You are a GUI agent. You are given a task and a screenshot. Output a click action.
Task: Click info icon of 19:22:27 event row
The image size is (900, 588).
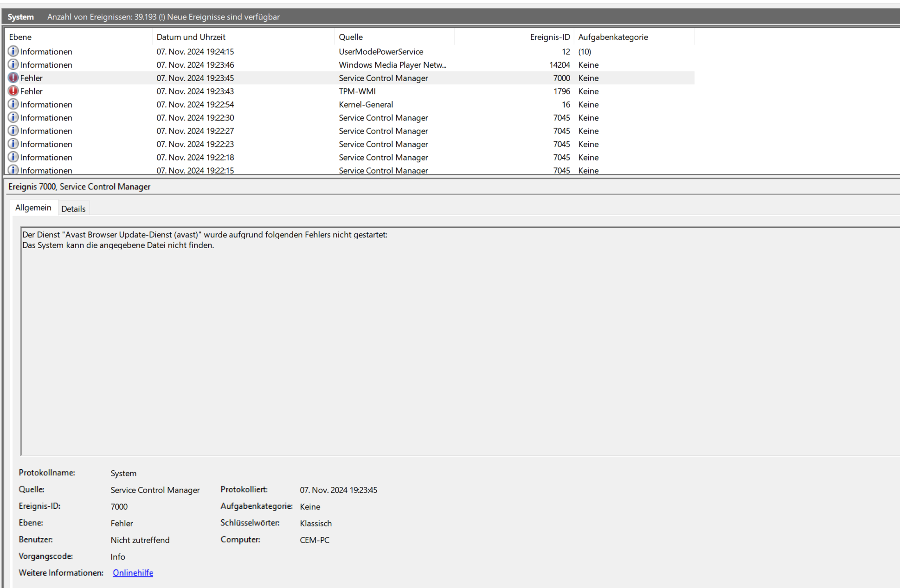tap(13, 131)
